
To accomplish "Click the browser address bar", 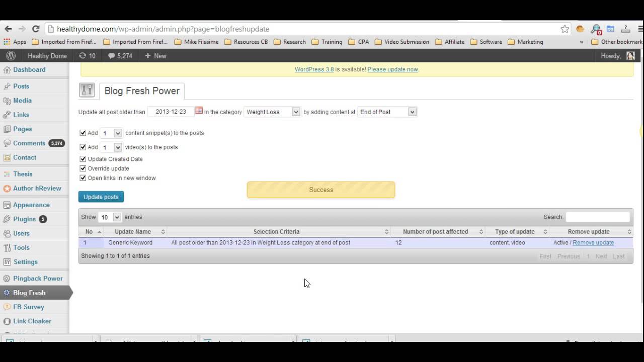I will tap(302, 29).
